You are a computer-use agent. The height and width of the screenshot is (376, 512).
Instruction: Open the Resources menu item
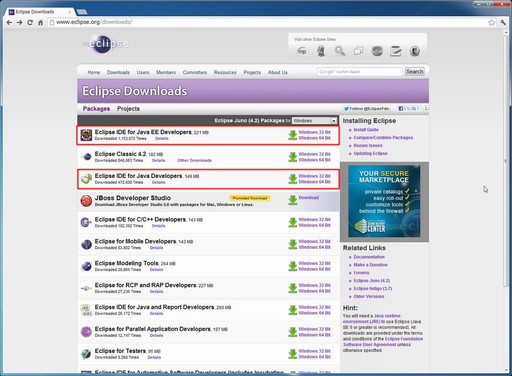(225, 72)
